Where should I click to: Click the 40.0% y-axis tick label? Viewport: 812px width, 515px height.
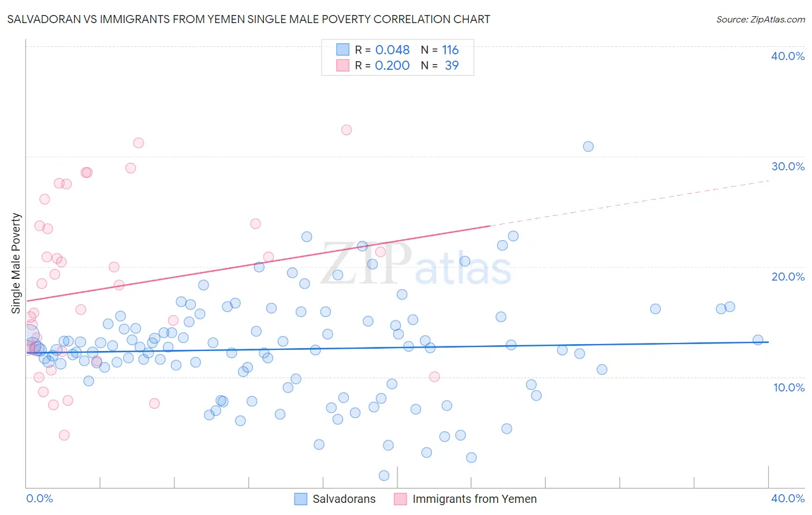(788, 56)
